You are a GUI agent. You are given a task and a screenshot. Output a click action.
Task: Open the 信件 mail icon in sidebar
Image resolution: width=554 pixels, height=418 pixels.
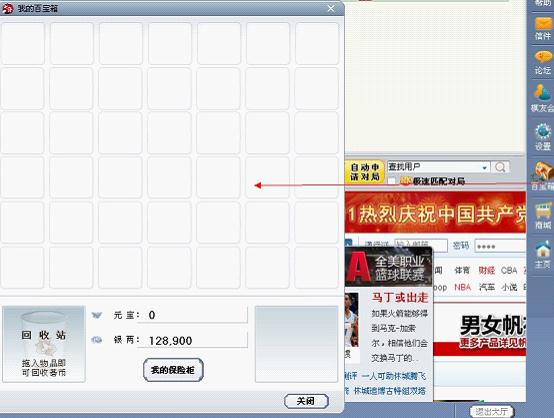tap(543, 28)
